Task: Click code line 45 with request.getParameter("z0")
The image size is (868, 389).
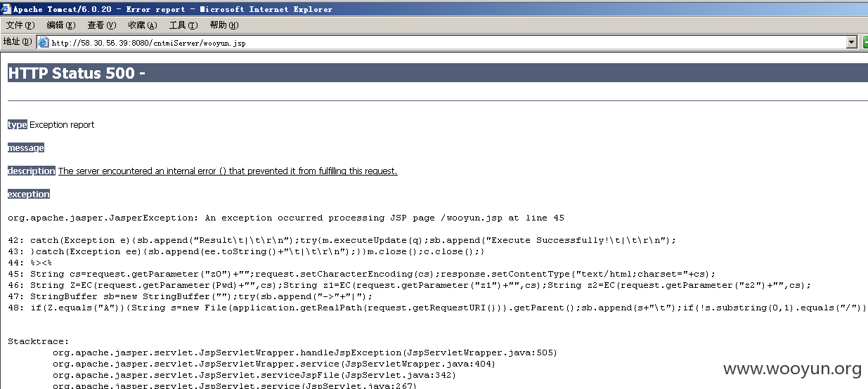Action: [x=361, y=274]
